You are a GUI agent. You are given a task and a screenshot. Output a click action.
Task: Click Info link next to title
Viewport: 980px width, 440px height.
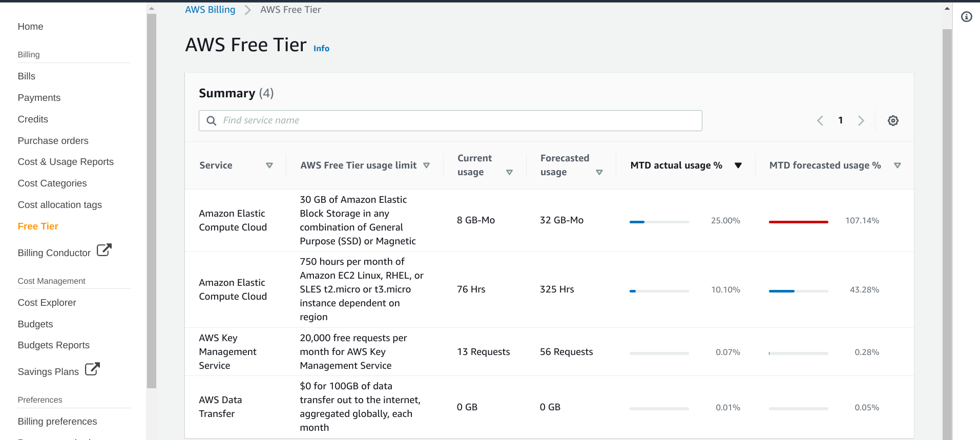tap(321, 48)
